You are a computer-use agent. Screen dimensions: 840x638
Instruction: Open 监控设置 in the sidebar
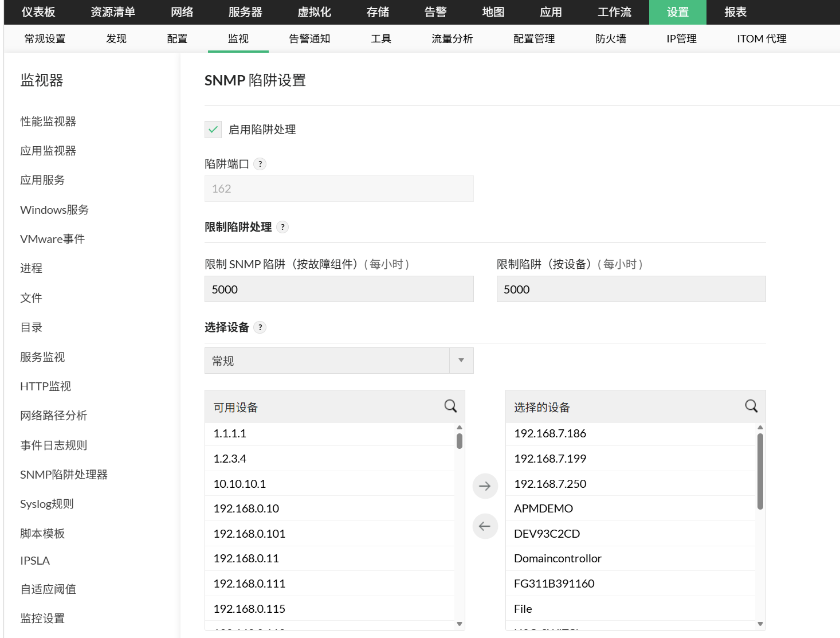point(42,619)
